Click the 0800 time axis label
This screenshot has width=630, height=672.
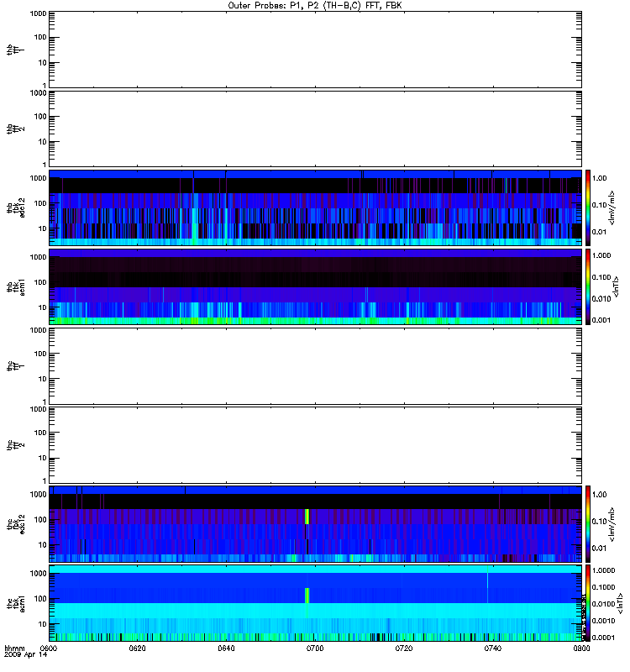(581, 648)
